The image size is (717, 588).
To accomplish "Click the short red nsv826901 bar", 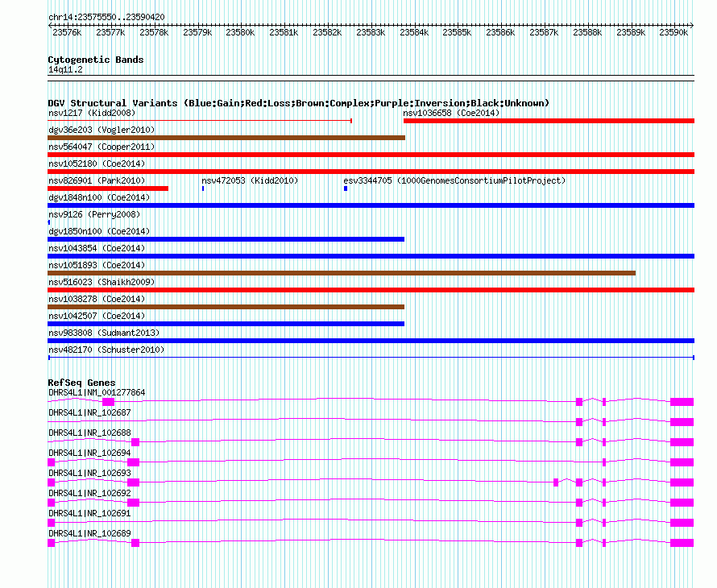I will point(108,188).
